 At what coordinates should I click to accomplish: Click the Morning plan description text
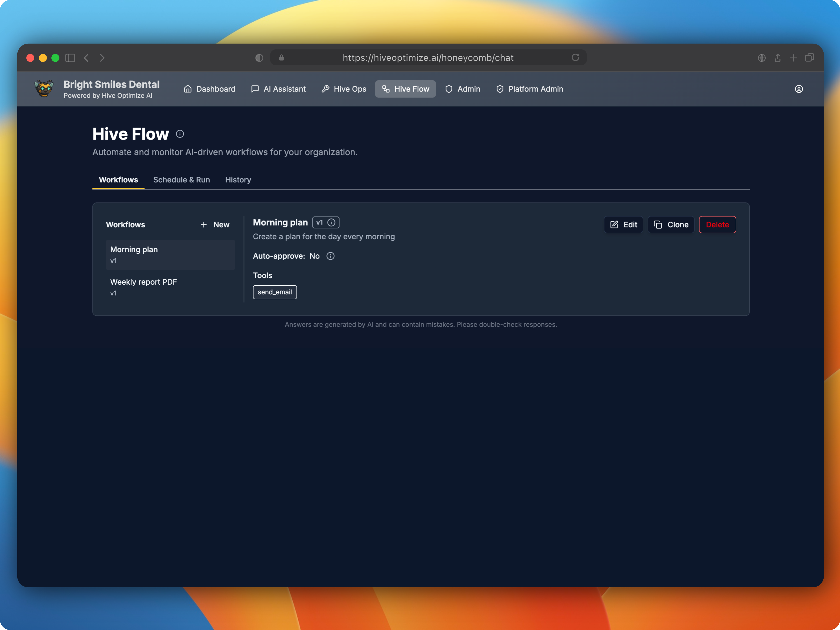coord(324,237)
